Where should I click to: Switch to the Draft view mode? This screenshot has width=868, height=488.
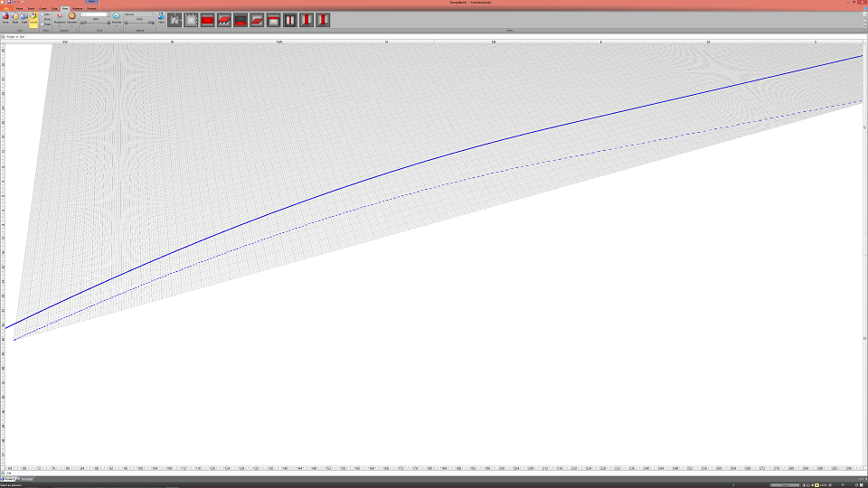tap(24, 18)
